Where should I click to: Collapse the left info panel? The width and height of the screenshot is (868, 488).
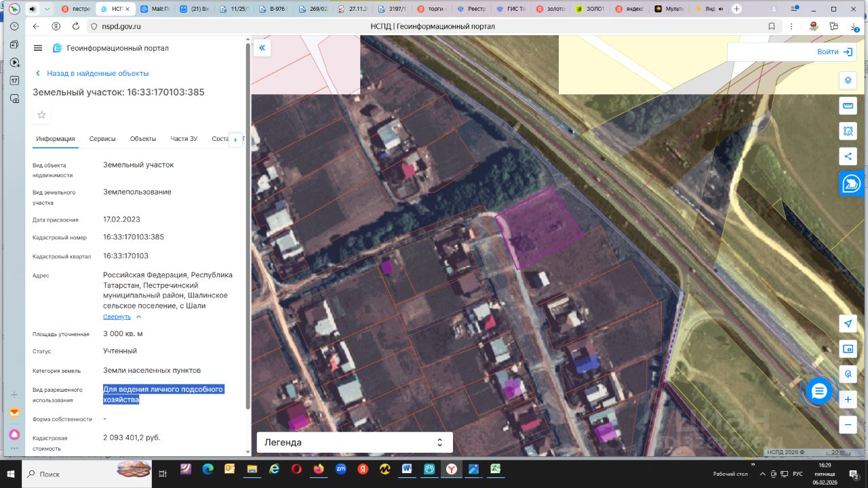(262, 48)
